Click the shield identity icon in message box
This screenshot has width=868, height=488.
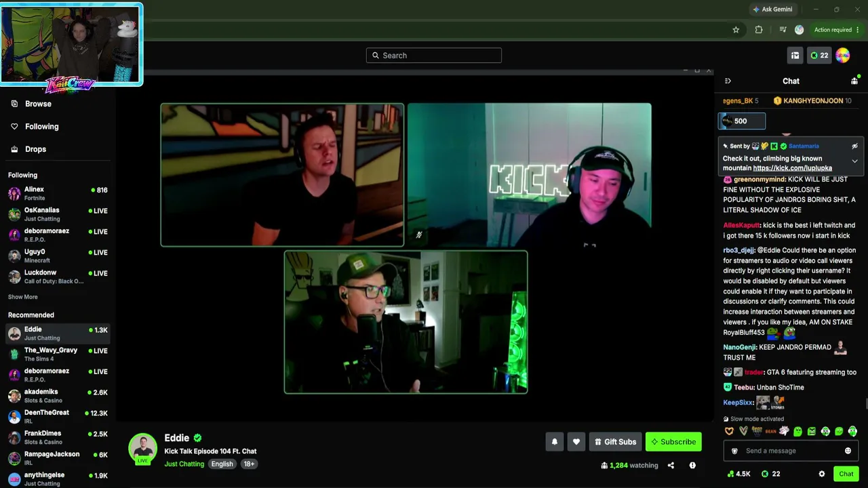[x=734, y=451]
